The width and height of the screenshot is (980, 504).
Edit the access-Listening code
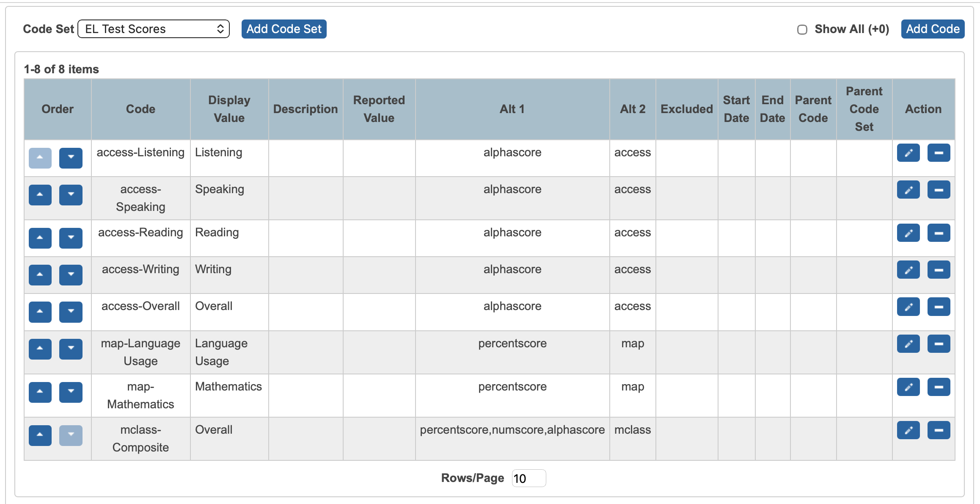(908, 153)
